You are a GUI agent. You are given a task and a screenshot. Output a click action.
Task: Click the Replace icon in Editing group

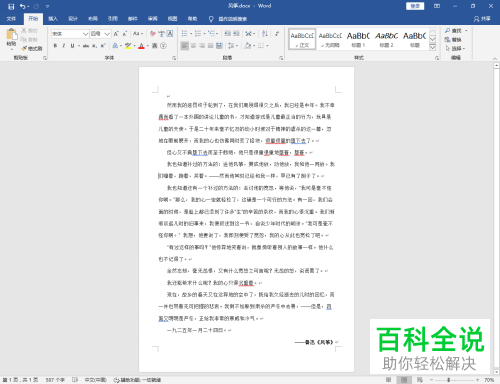point(453,40)
